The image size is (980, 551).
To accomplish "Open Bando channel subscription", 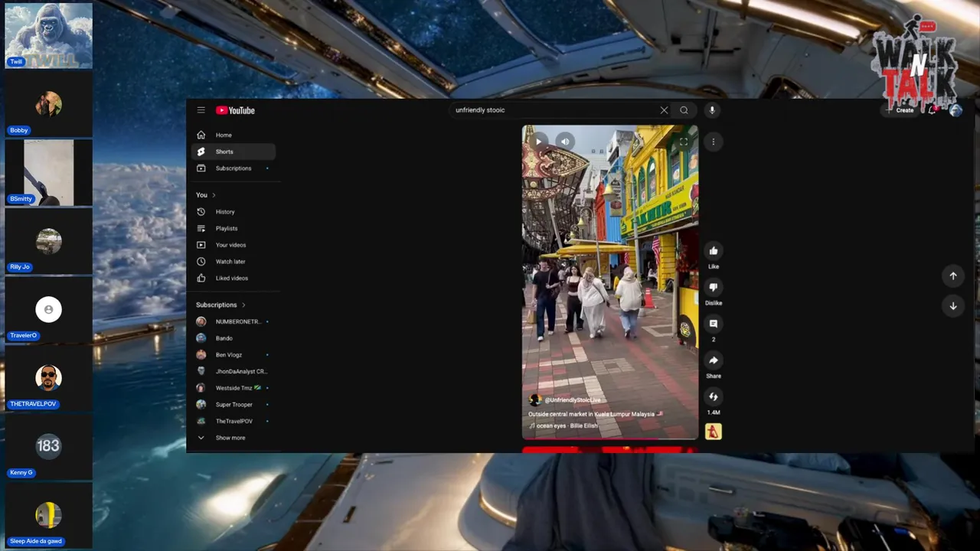I will (234, 338).
